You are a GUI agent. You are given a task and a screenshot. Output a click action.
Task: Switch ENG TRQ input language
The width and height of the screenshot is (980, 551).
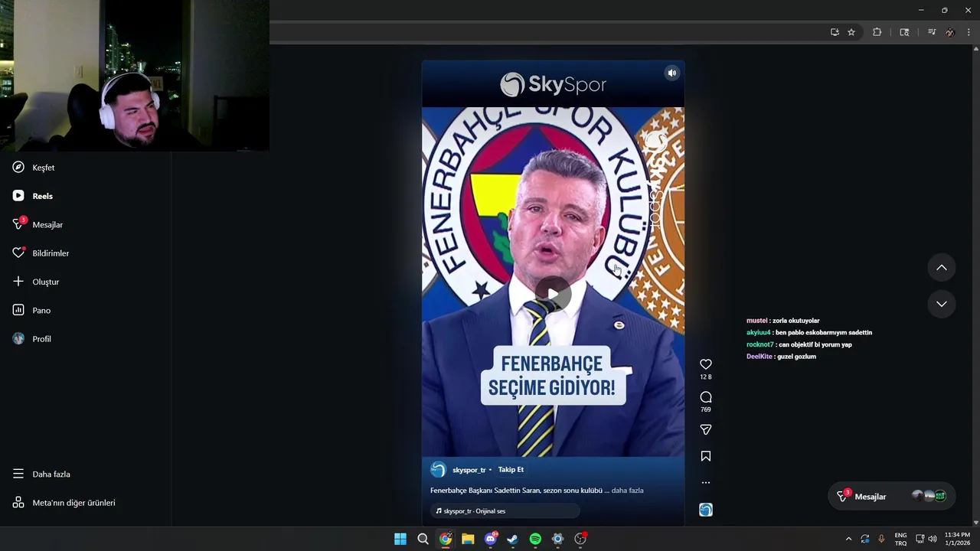[x=901, y=540]
